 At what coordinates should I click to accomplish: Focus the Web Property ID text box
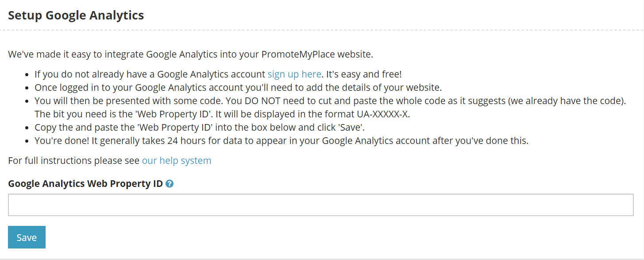pyautogui.click(x=321, y=205)
